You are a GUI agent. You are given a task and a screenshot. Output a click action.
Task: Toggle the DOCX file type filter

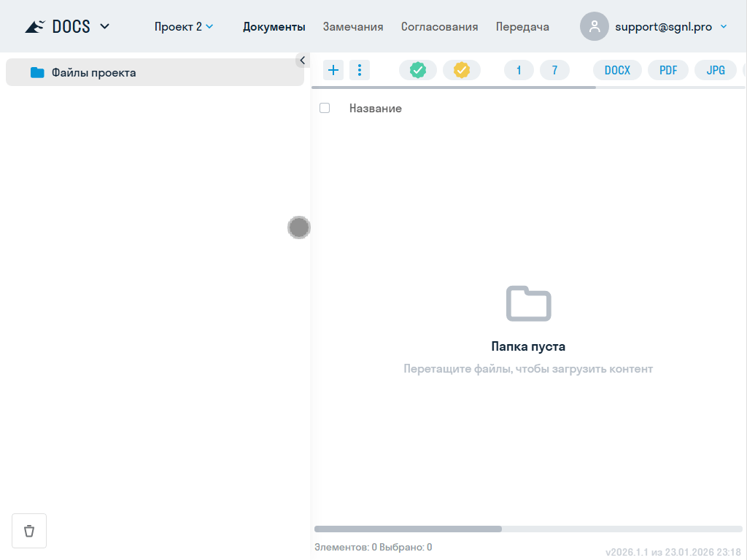coord(617,70)
